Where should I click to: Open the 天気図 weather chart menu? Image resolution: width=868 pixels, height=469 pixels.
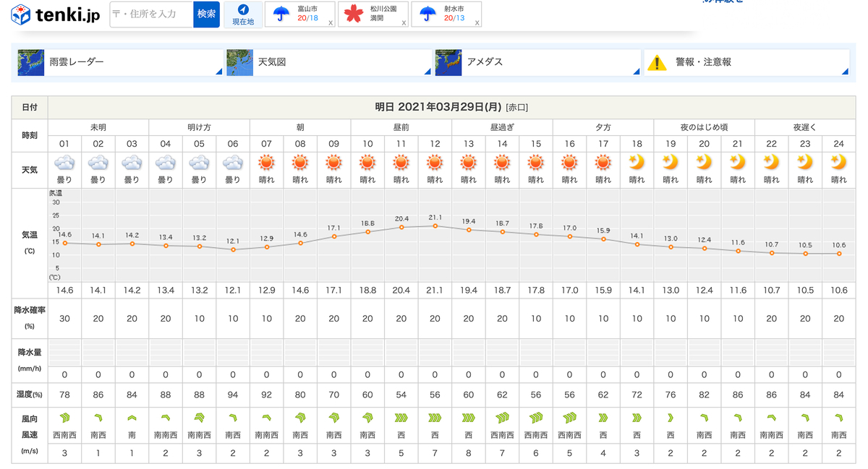pos(328,62)
